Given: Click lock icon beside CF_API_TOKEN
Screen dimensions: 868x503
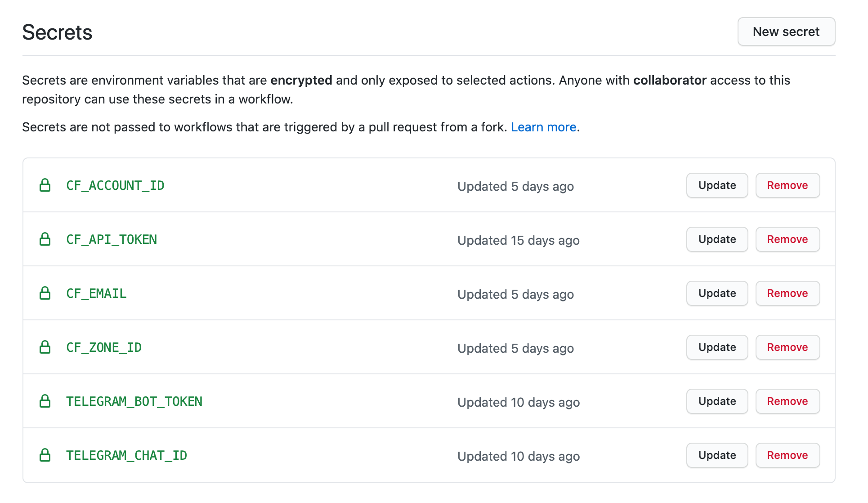Looking at the screenshot, I should pos(45,239).
